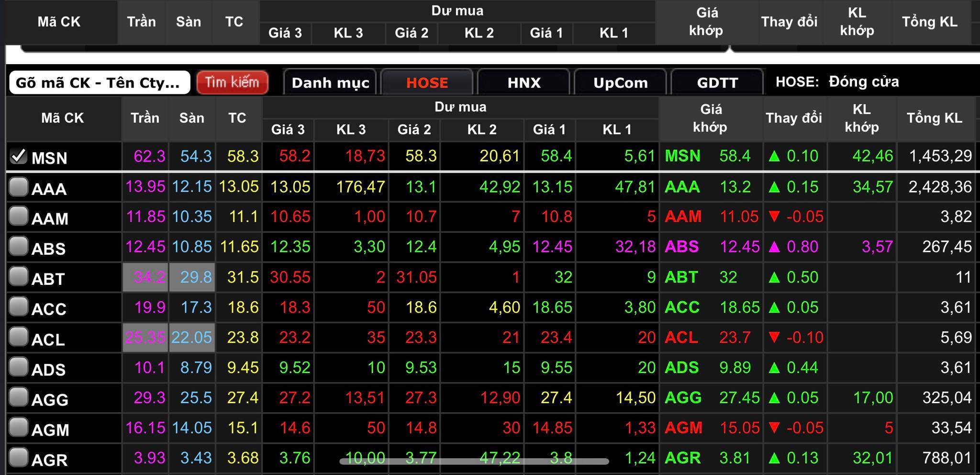
Task: Click the HOSE Đóng cửa status text
Action: click(x=837, y=82)
